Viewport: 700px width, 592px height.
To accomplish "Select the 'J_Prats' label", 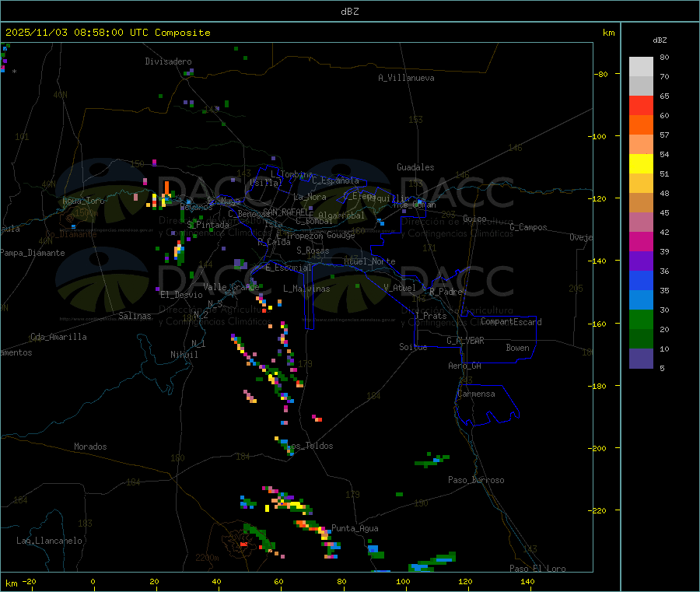I will (x=430, y=316).
